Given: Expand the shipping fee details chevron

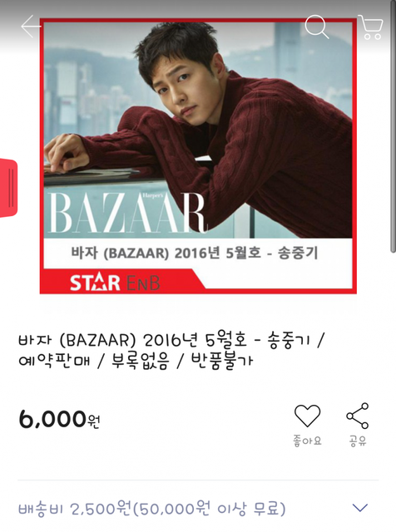Looking at the screenshot, I should pos(360,508).
